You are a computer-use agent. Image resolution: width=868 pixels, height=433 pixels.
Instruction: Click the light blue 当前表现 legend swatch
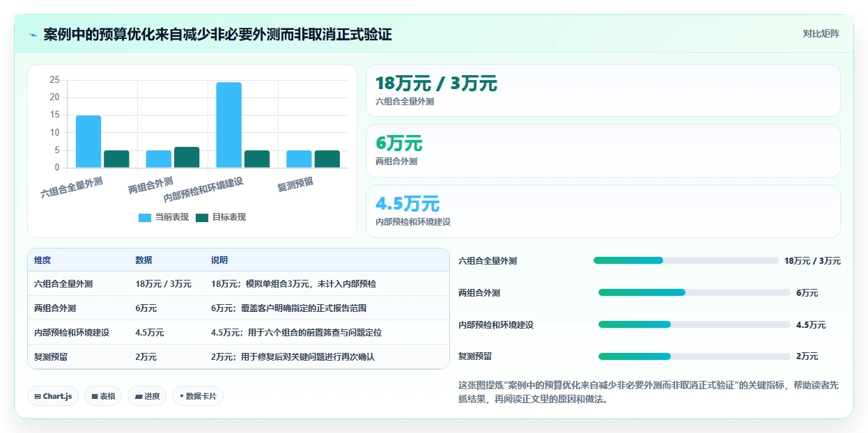point(145,217)
